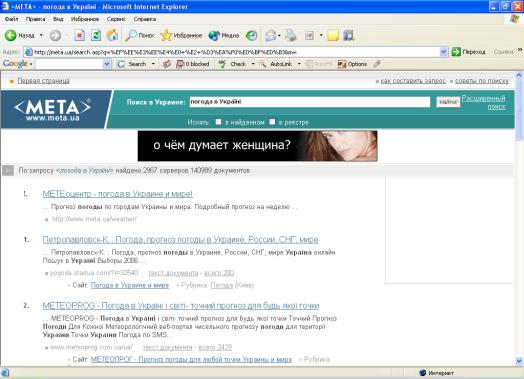524x379 pixels.
Task: Open the address bar dropdown
Action: click(443, 52)
